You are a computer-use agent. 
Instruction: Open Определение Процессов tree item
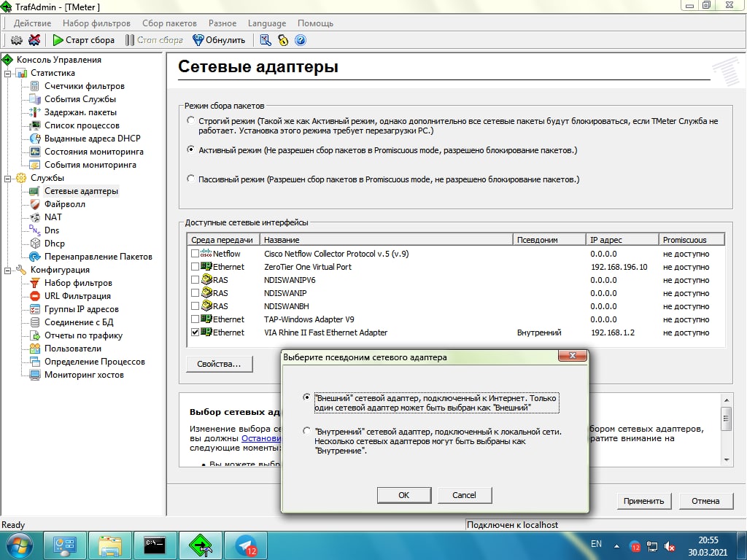(94, 362)
